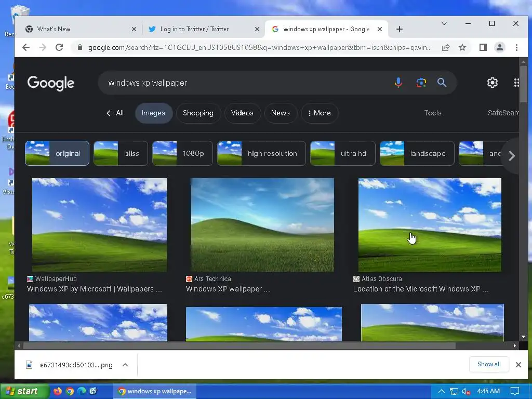Image resolution: width=532 pixels, height=399 pixels.
Task: Open the WallpaperHub image thumbnail
Action: pyautogui.click(x=99, y=225)
